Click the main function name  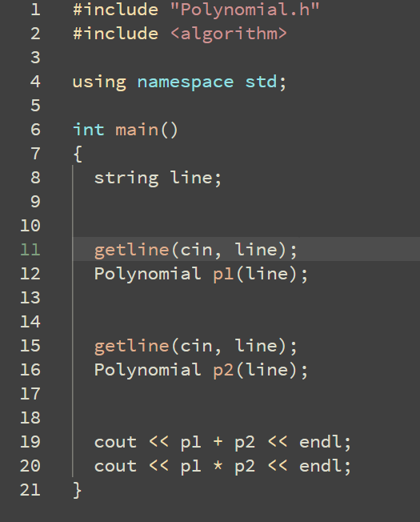pos(137,130)
